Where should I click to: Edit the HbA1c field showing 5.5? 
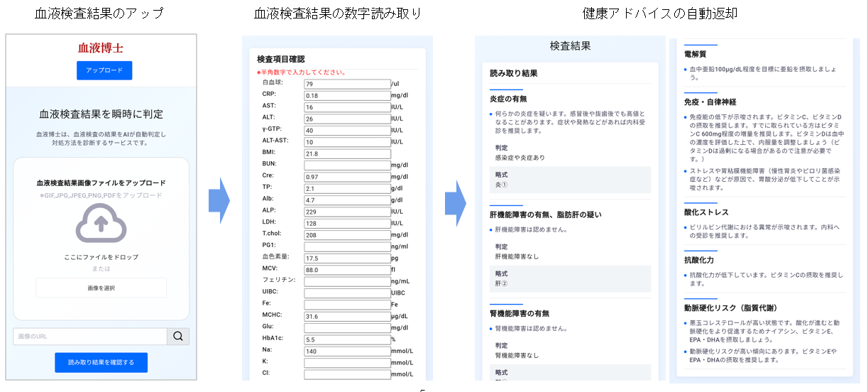(347, 339)
